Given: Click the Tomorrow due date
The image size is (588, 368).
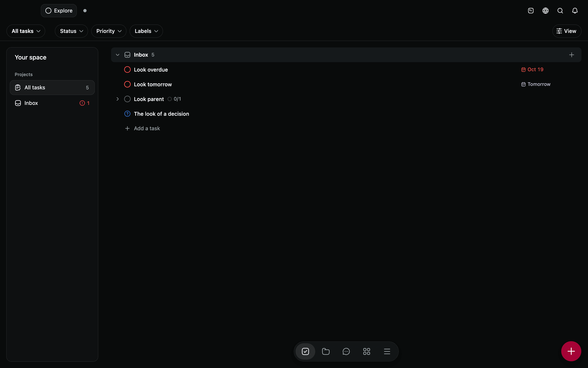Looking at the screenshot, I should click(536, 84).
